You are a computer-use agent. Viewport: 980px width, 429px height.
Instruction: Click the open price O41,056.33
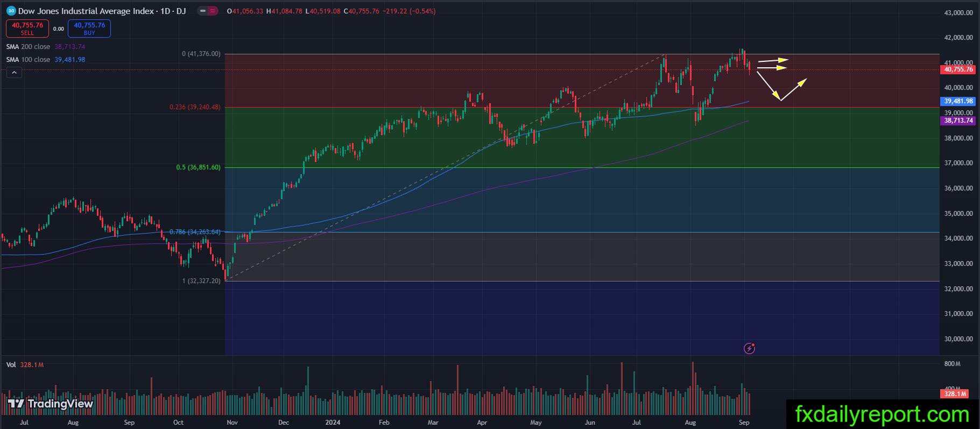click(x=245, y=11)
